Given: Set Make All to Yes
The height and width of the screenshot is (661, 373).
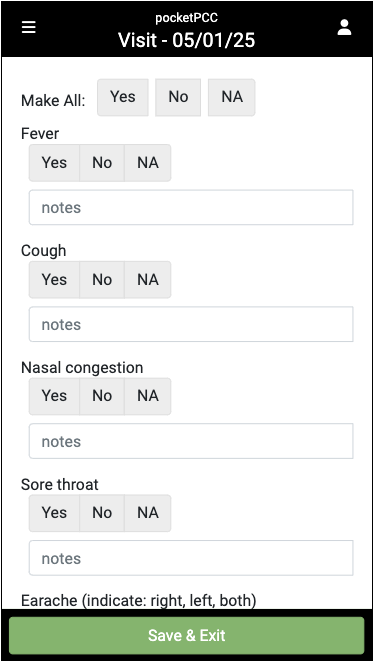Looking at the screenshot, I should [x=123, y=97].
